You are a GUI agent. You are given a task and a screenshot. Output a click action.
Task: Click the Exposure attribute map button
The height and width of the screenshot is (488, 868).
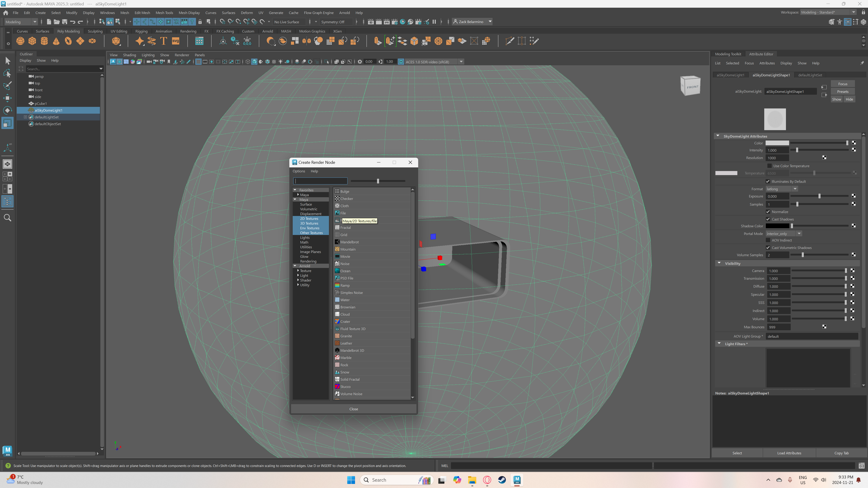854,196
